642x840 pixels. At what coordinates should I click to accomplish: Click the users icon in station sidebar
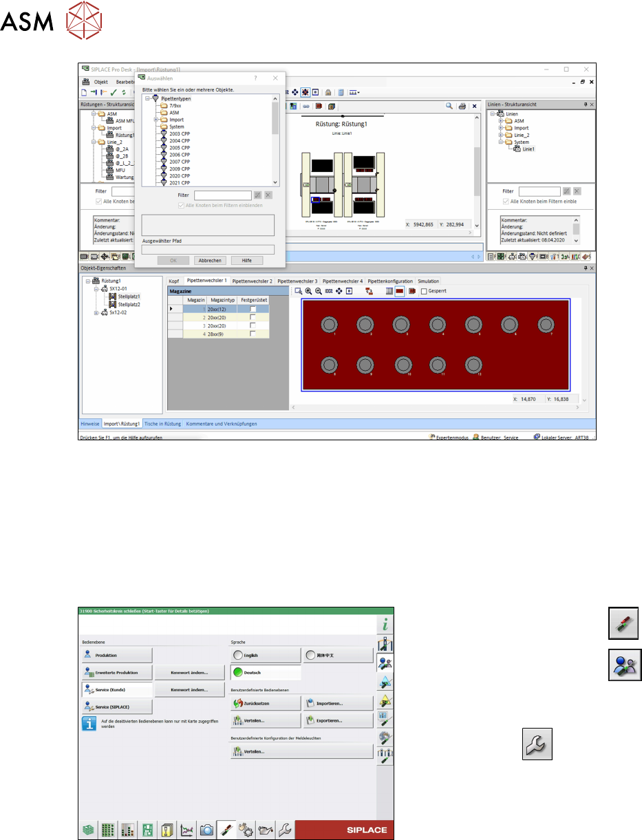click(385, 664)
